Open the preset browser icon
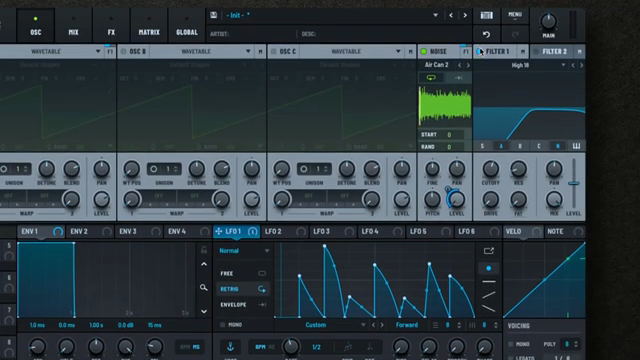Screen dimensions: 640x360 pos(487,16)
